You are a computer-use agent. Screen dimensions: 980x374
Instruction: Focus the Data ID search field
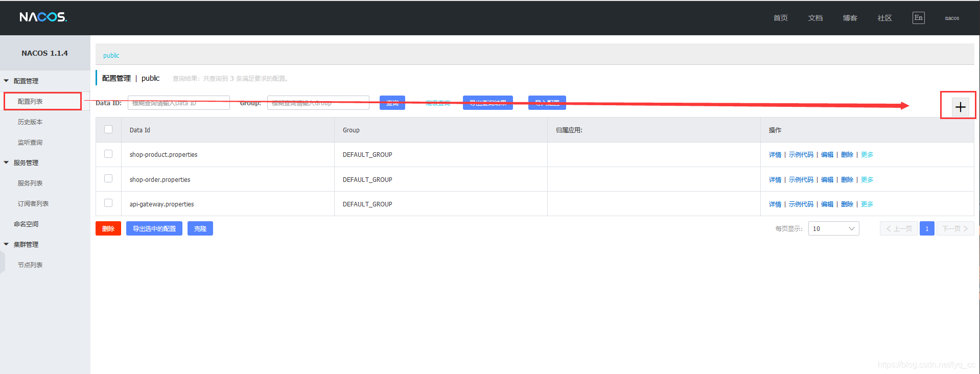(x=179, y=103)
